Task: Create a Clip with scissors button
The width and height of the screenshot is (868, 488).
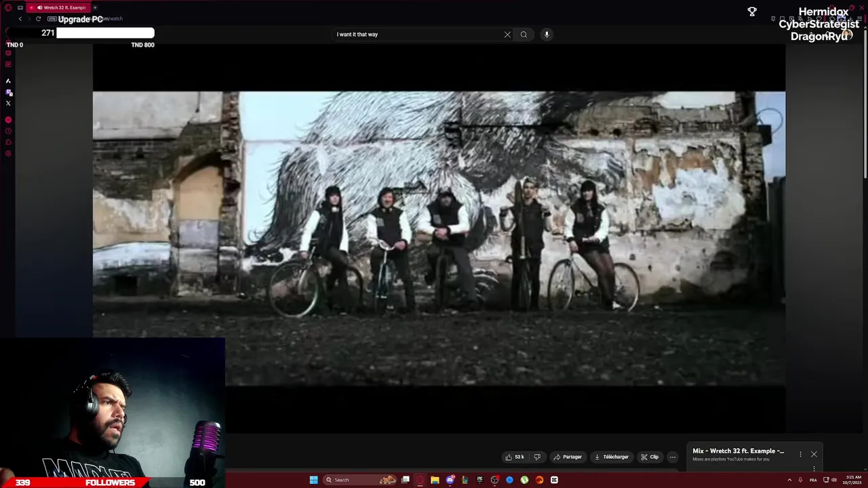Action: pyautogui.click(x=650, y=457)
